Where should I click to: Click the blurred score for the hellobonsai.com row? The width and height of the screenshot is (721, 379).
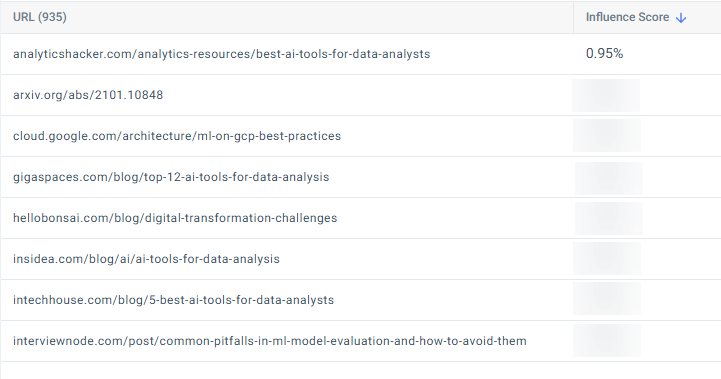coord(609,218)
